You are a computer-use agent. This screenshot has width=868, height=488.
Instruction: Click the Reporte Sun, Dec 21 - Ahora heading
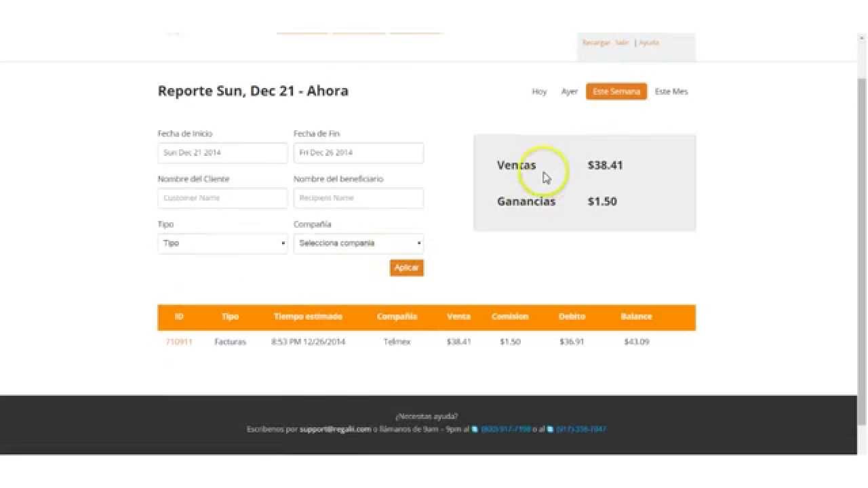[253, 91]
